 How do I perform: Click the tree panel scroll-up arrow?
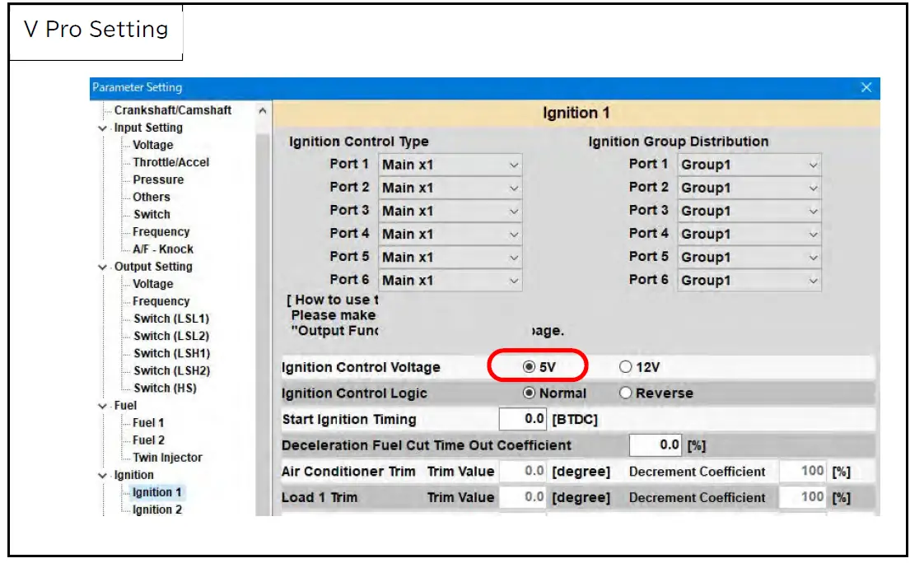[263, 111]
